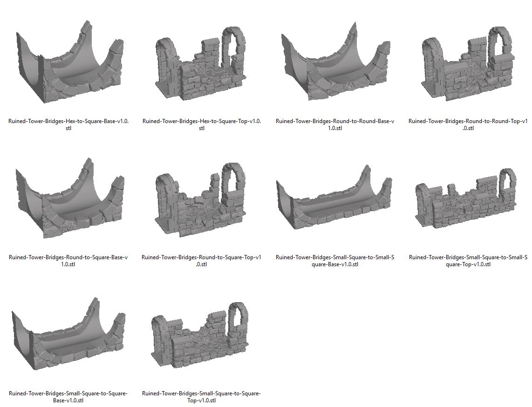
Task: Open the Hex-to-Square-Top bridge preview
Action: click(x=200, y=65)
